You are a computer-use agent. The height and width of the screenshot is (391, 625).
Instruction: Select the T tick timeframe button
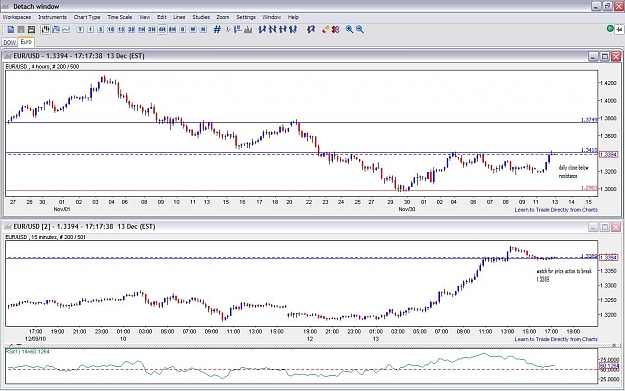(80, 29)
